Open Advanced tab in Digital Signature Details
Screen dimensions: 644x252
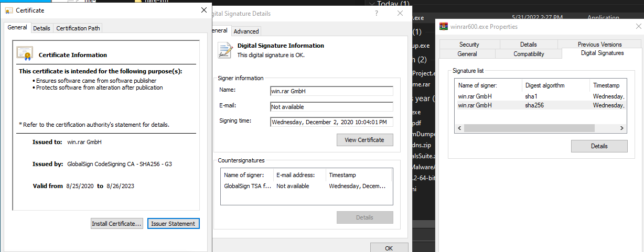[246, 31]
